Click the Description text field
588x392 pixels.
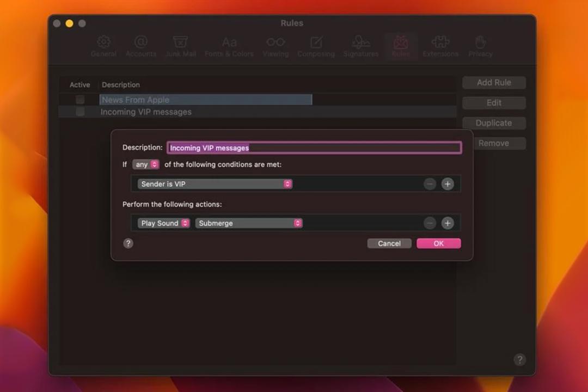[x=314, y=148]
